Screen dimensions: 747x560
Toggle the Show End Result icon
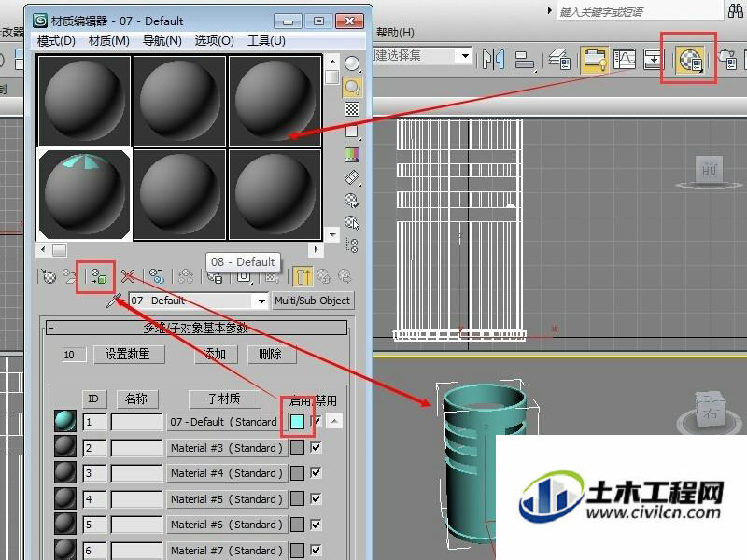[302, 276]
